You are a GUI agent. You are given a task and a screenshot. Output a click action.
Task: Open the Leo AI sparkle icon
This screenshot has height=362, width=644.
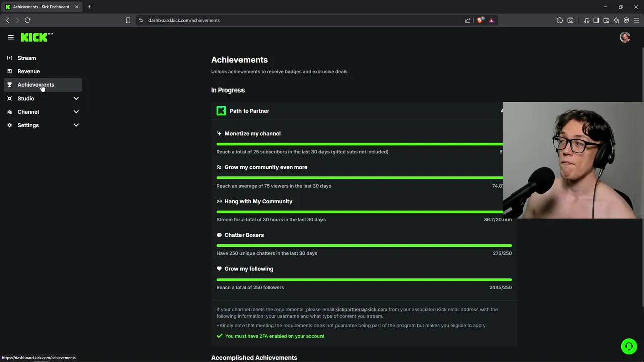(x=616, y=20)
